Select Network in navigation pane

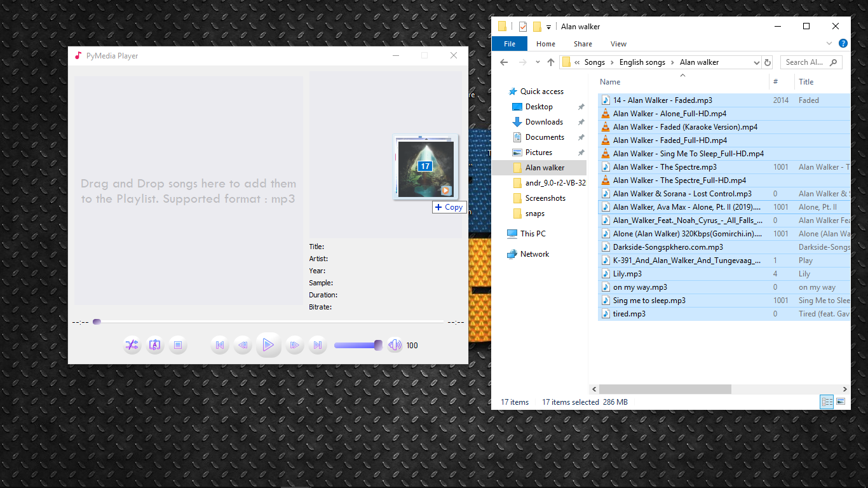coord(534,254)
